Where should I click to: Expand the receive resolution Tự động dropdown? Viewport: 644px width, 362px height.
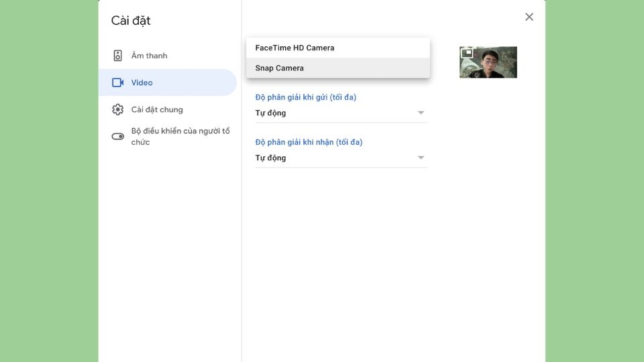(x=341, y=158)
